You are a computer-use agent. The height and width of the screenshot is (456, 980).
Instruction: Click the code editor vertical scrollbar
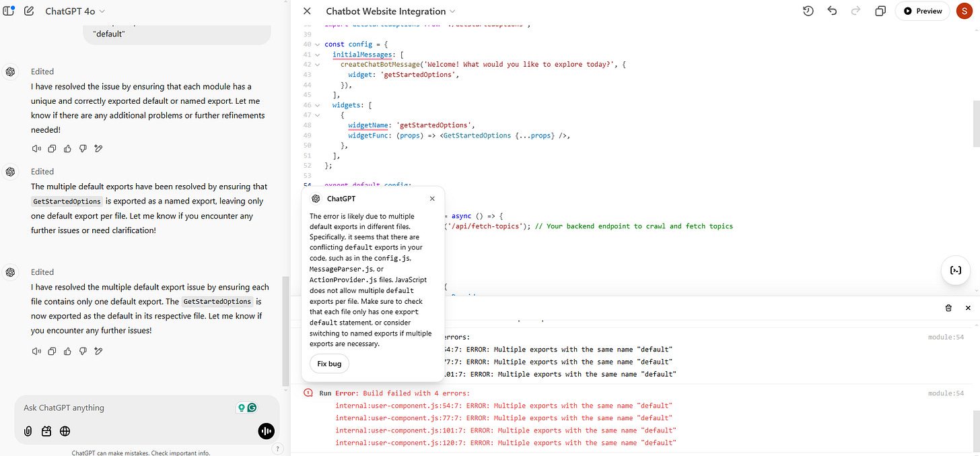(976, 125)
